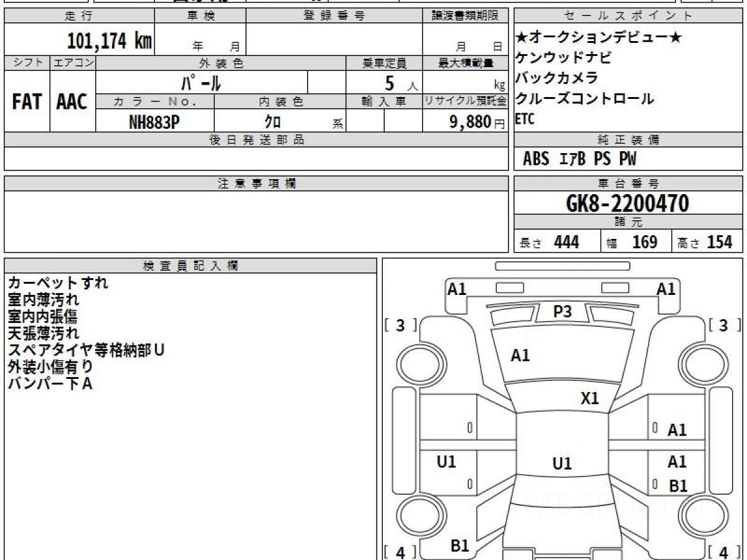747x560 pixels.
Task: Select the クルーズコントロール entry
Action: point(585,98)
